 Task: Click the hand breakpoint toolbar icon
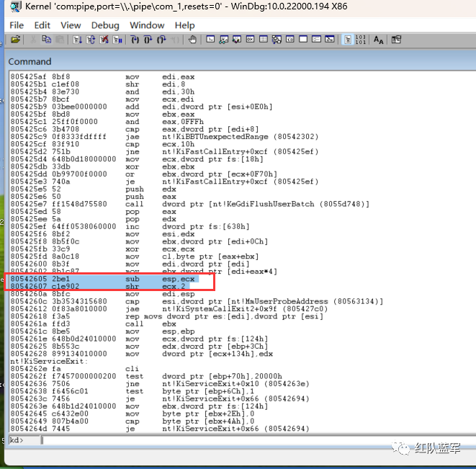pyautogui.click(x=192, y=40)
